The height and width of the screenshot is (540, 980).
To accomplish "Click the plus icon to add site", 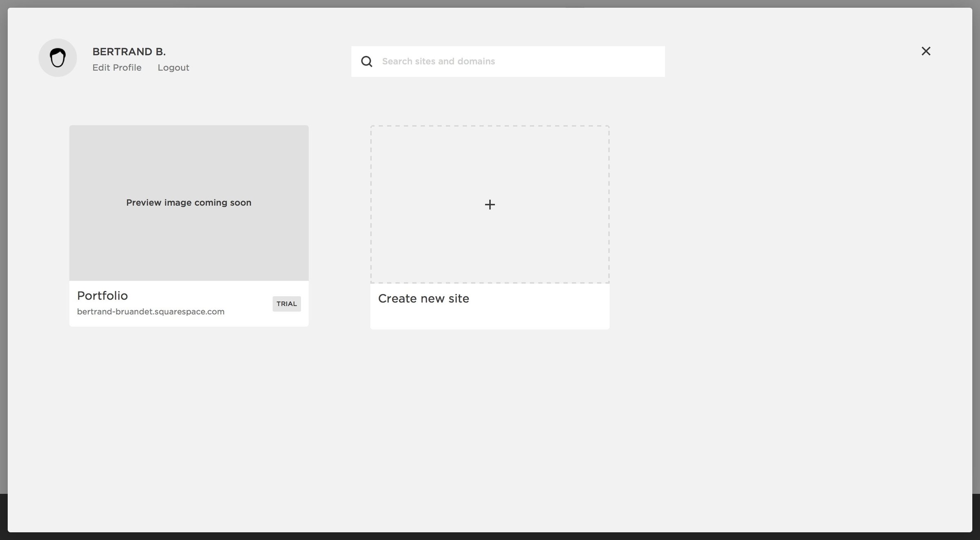I will coord(490,204).
